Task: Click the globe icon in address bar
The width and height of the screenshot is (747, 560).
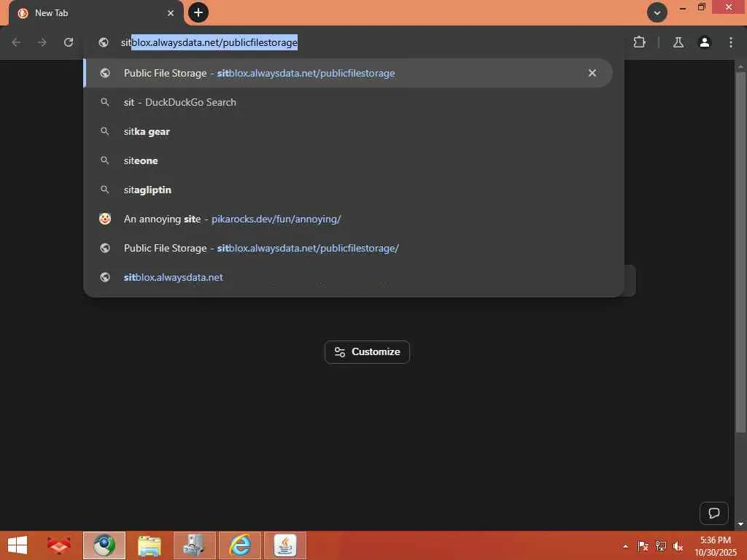Action: [104, 42]
